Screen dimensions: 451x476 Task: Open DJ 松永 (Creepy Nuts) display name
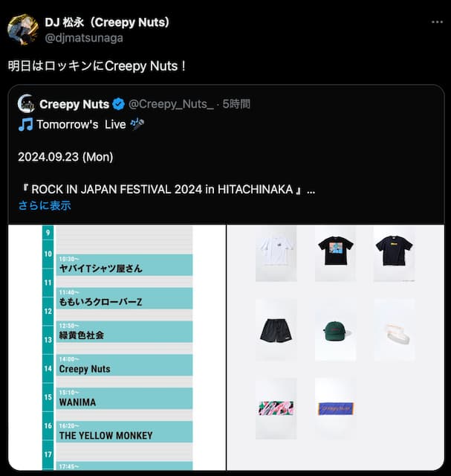pyautogui.click(x=107, y=22)
